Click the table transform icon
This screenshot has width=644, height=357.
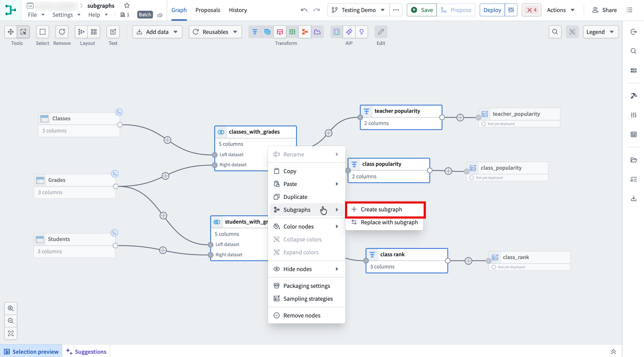267,32
